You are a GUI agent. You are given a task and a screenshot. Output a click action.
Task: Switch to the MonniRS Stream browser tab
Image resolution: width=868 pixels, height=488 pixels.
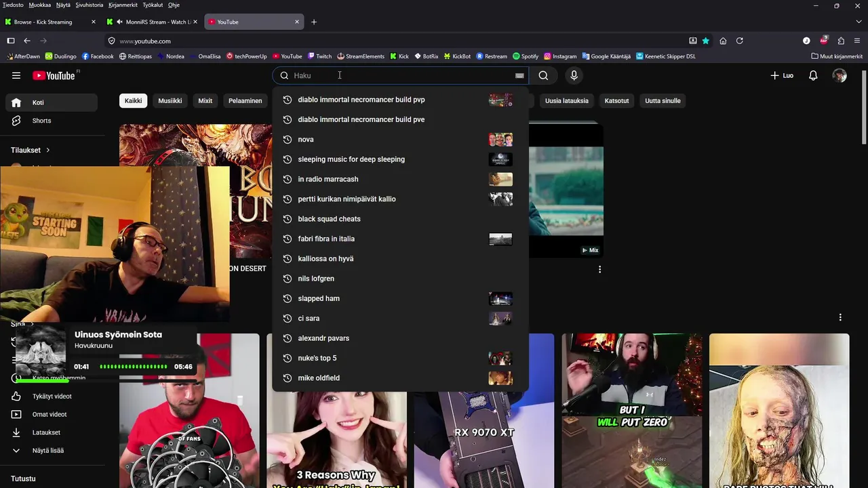pyautogui.click(x=153, y=22)
